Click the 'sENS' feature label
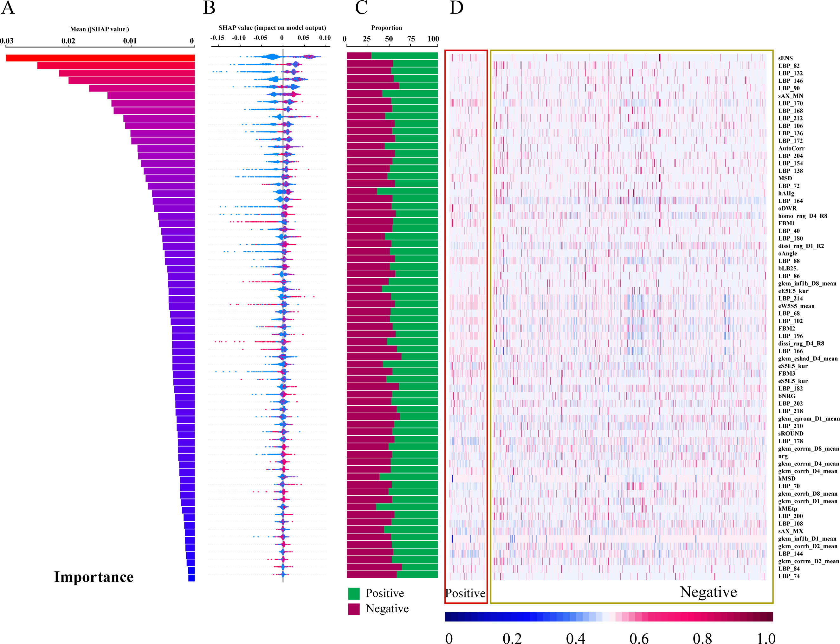The height and width of the screenshot is (644, 840). click(785, 58)
